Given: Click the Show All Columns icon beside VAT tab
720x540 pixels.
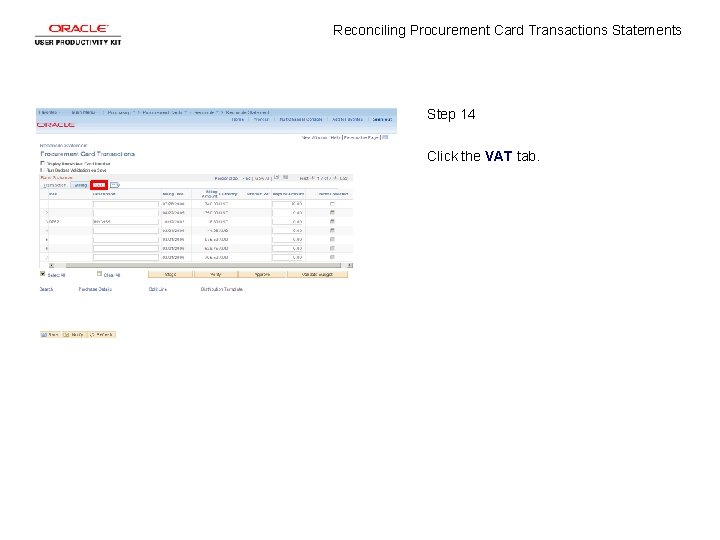Looking at the screenshot, I should (115, 185).
